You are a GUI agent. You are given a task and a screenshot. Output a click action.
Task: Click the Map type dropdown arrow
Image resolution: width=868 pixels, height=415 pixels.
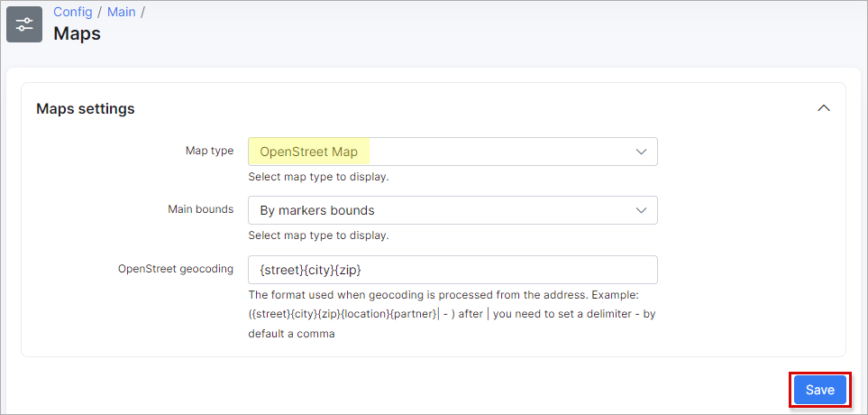click(x=641, y=152)
